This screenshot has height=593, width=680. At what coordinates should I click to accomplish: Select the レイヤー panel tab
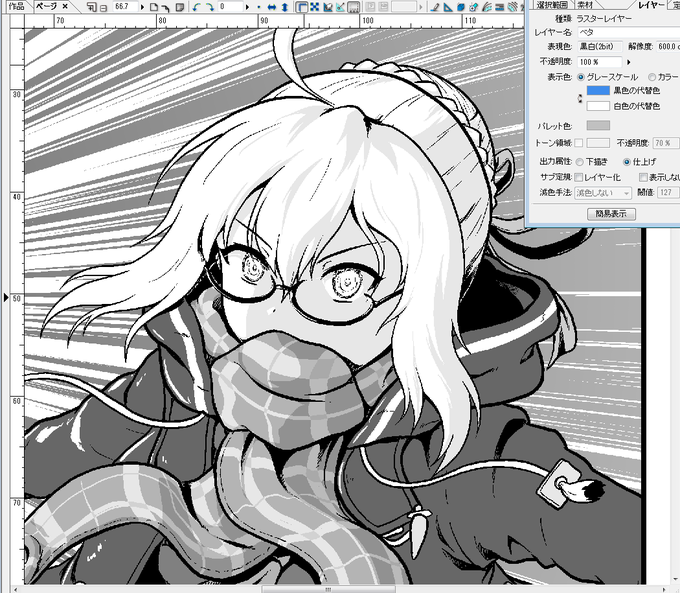[651, 5]
